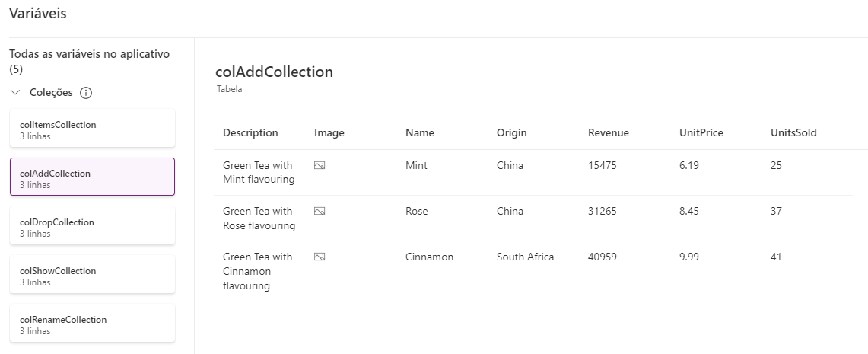Click the Origin column header

click(x=511, y=132)
